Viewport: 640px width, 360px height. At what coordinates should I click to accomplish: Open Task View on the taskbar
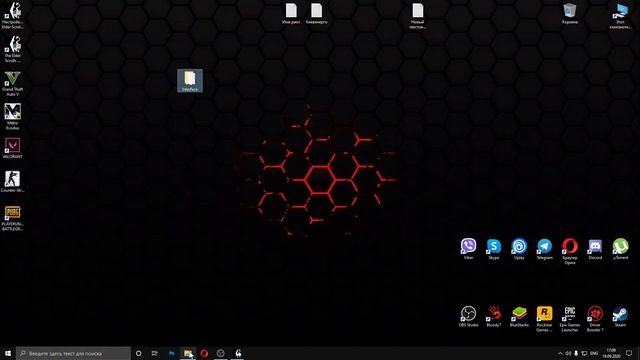point(155,353)
